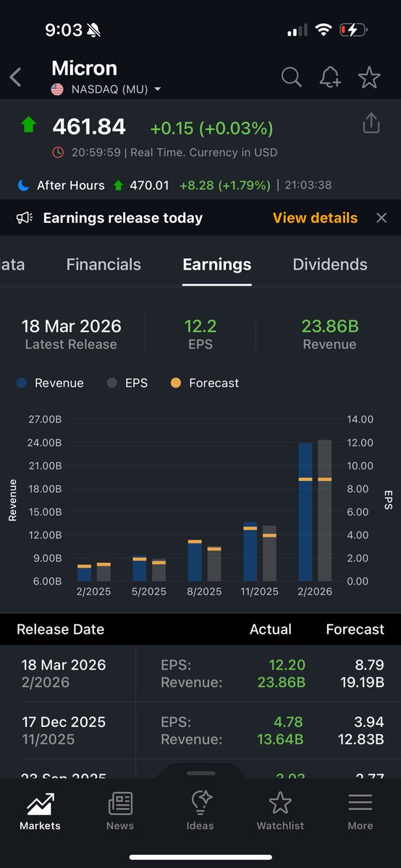Open the Markets tab in the bottom bar

40,811
